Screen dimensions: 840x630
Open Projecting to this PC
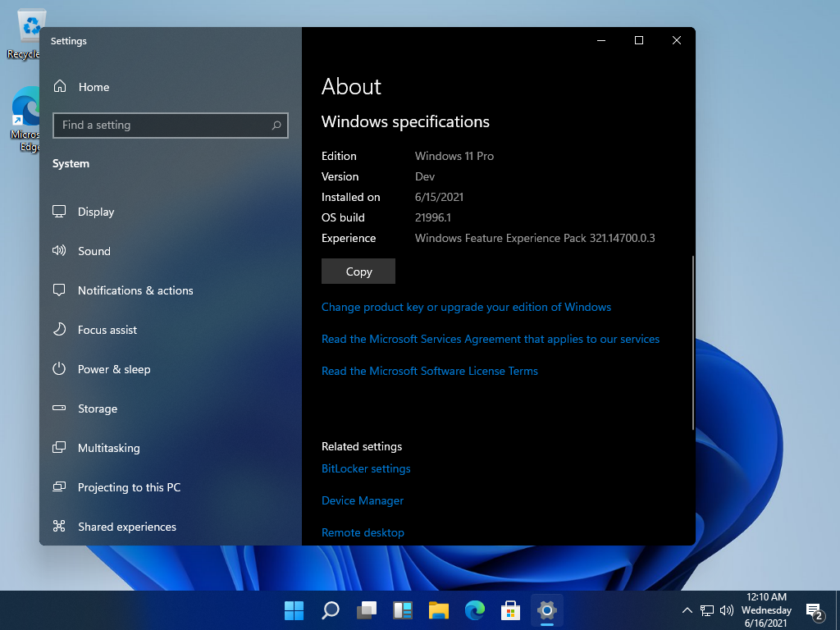coord(171,487)
